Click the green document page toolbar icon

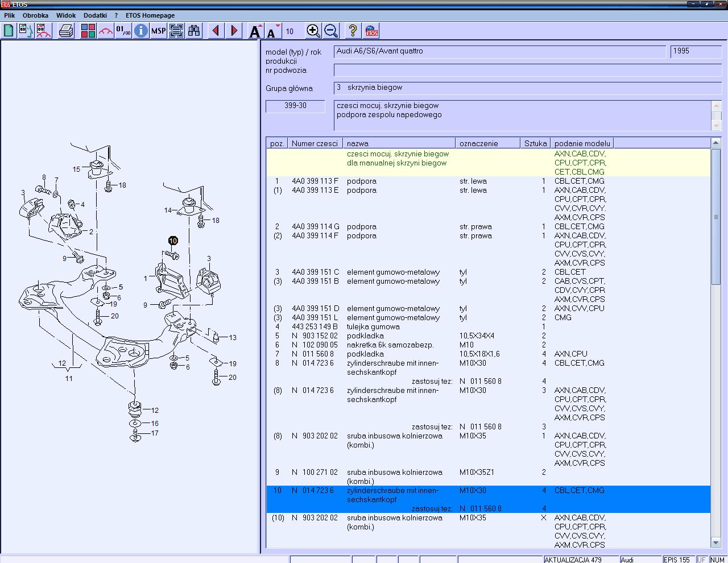(9, 31)
